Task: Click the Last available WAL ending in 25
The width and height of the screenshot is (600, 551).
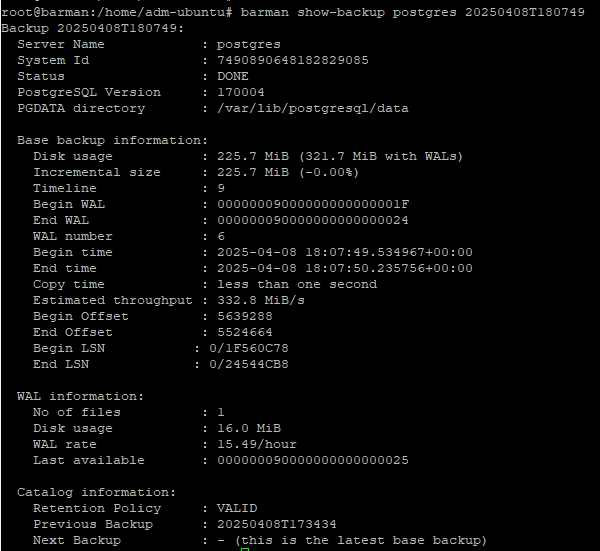Action: pos(313,460)
